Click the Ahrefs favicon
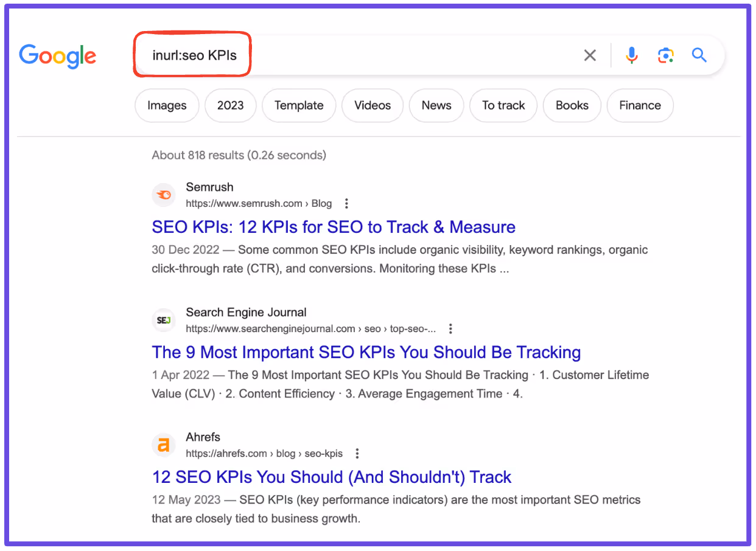Image resolution: width=756 pixels, height=551 pixels. 163,445
